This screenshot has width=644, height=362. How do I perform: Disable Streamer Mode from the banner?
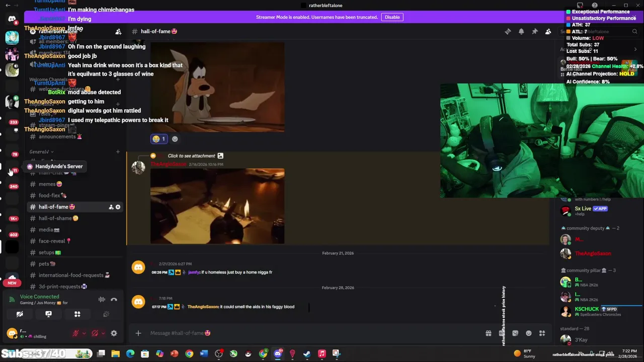pos(392,17)
